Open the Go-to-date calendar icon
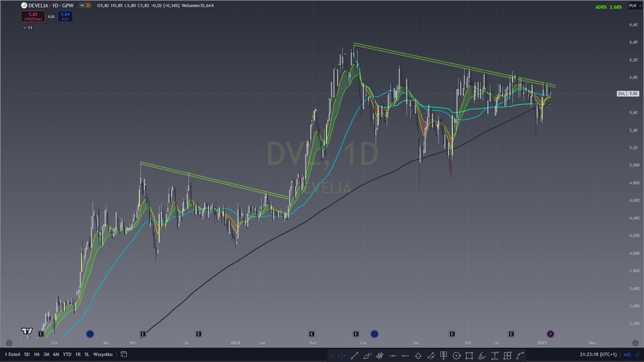 [123, 355]
